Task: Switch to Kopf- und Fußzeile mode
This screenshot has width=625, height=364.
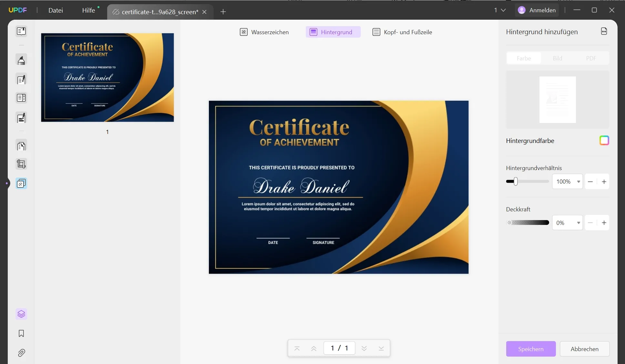Action: click(402, 32)
